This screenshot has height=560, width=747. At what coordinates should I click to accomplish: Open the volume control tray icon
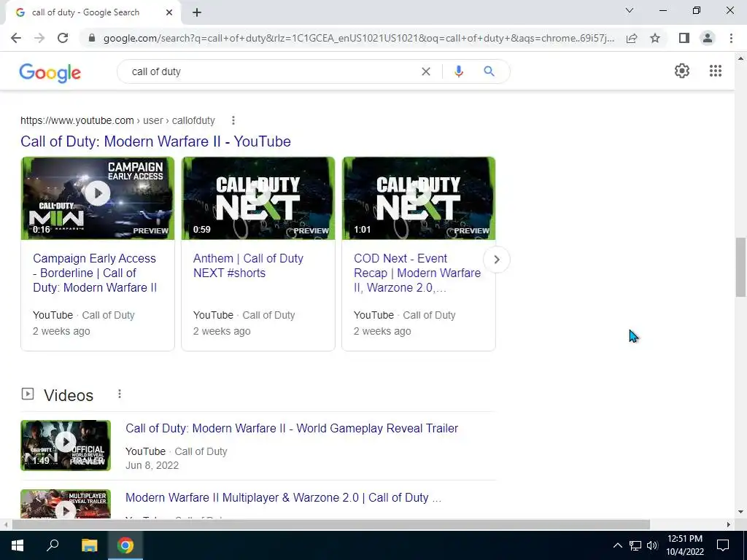(652, 545)
